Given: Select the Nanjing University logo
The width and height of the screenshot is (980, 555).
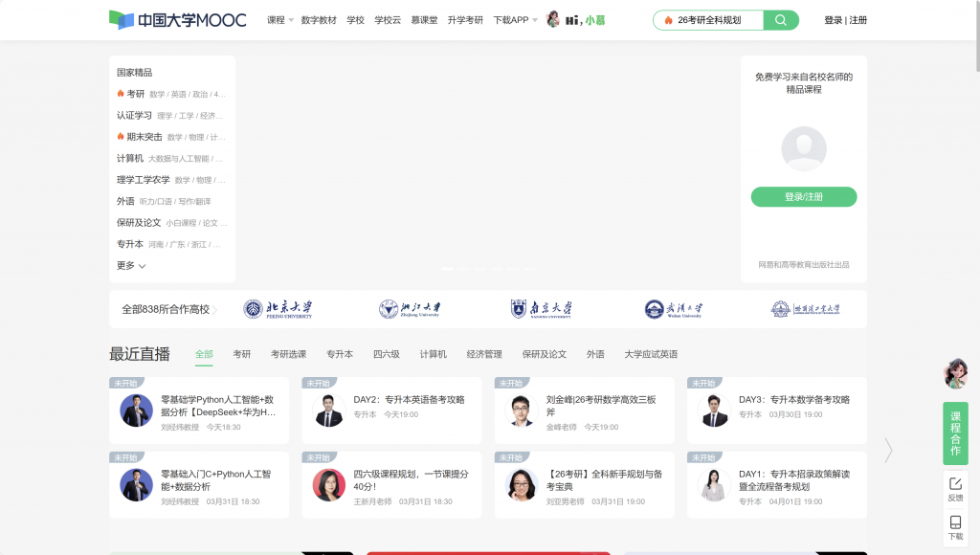Looking at the screenshot, I should click(542, 309).
